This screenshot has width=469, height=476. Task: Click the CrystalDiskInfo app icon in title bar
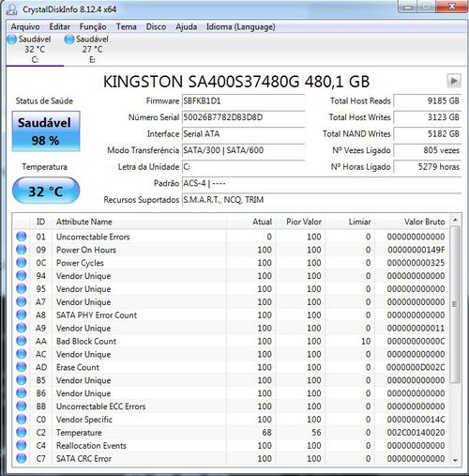(x=11, y=9)
